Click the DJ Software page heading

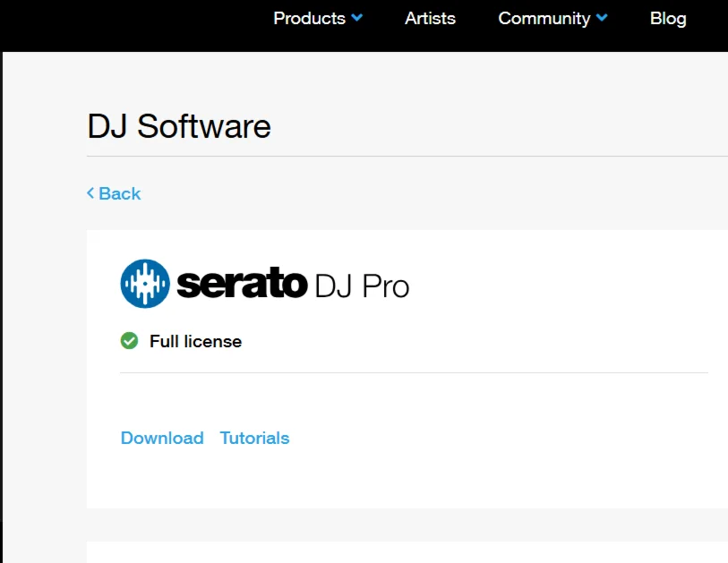pyautogui.click(x=179, y=126)
